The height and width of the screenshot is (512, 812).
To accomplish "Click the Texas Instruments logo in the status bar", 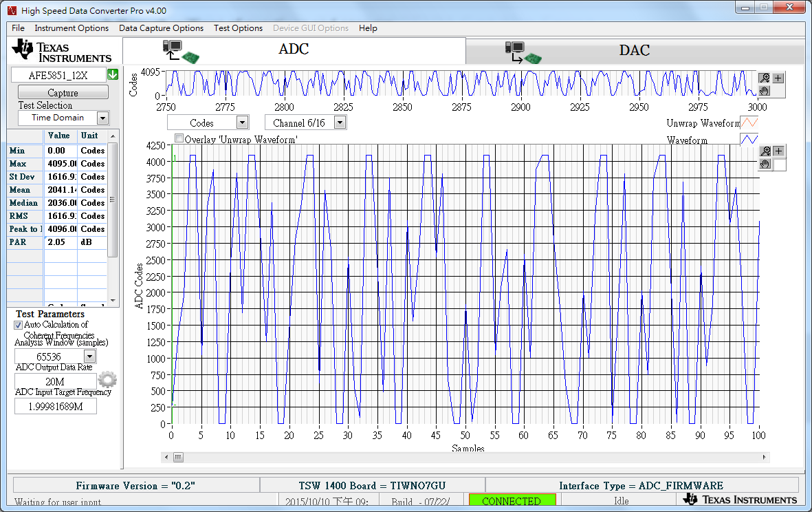I will pos(740,500).
